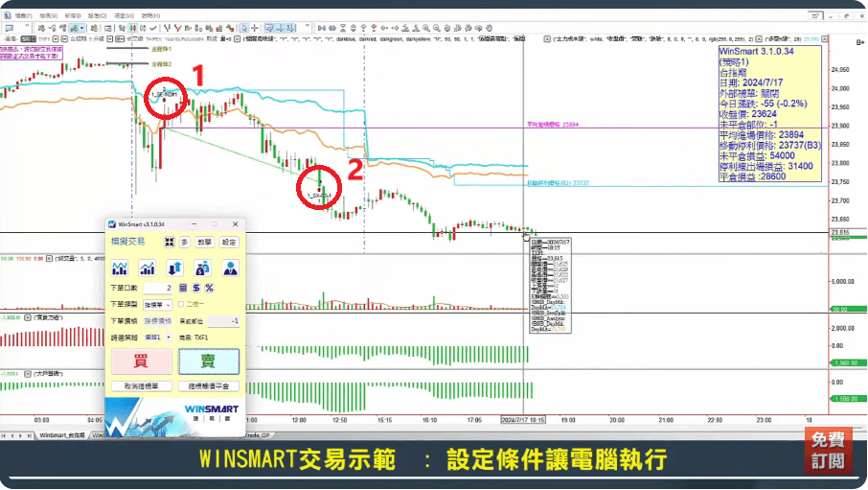Click the 多 button in WinSmart header
868x490 pixels.
pyautogui.click(x=185, y=243)
